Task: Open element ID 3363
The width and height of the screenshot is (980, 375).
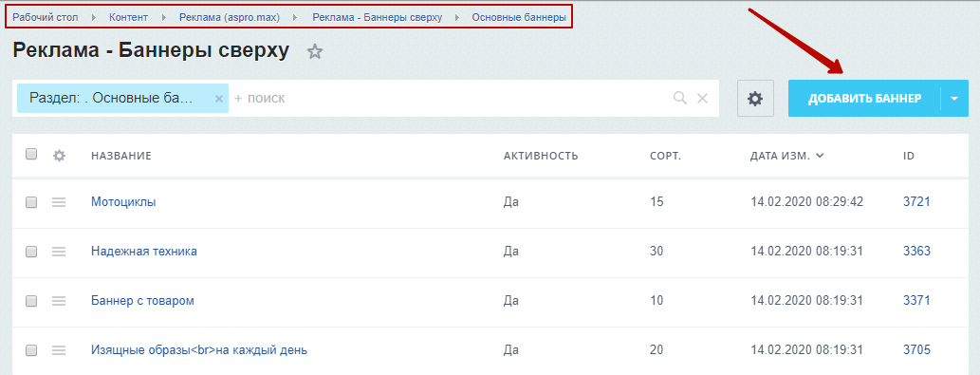Action: [916, 252]
